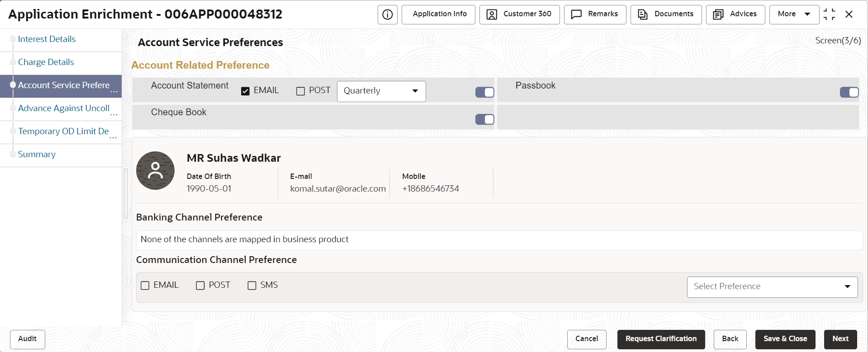The height and width of the screenshot is (352, 868).
Task: Click the Account Related Preference heading
Action: (x=200, y=66)
